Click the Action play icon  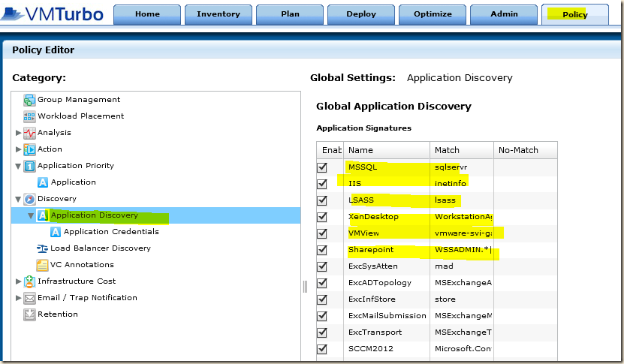tap(29, 149)
